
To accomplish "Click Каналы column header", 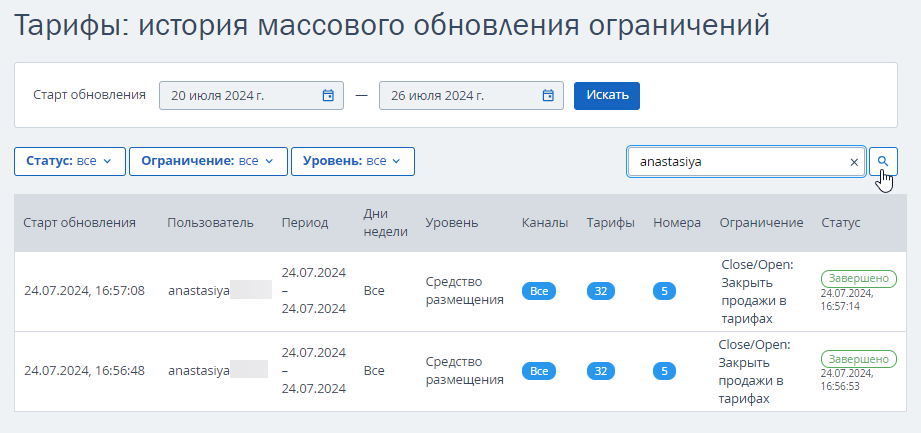I will tap(545, 223).
